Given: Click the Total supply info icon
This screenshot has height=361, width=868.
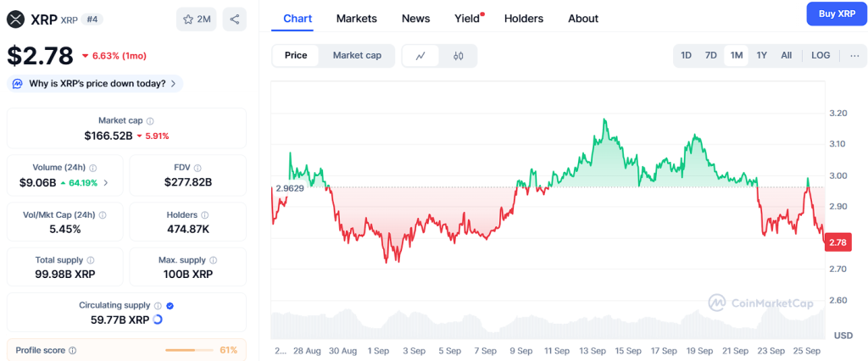Looking at the screenshot, I should 91,260.
